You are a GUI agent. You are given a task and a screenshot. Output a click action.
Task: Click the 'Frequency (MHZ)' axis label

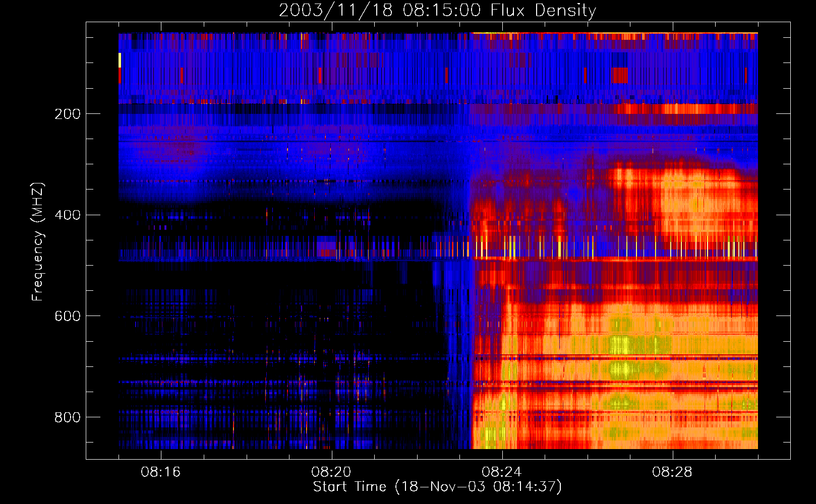coord(38,241)
